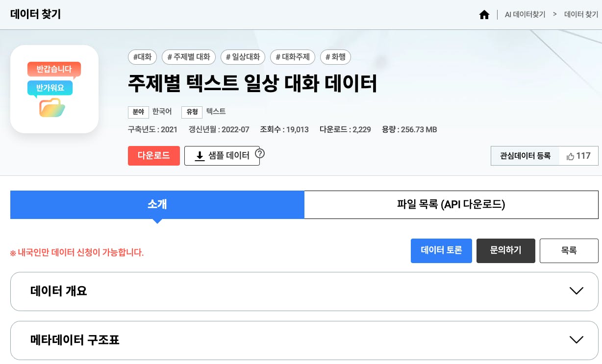This screenshot has height=364, width=602.
Task: Open 데이터 토론 discussion
Action: pos(441,251)
